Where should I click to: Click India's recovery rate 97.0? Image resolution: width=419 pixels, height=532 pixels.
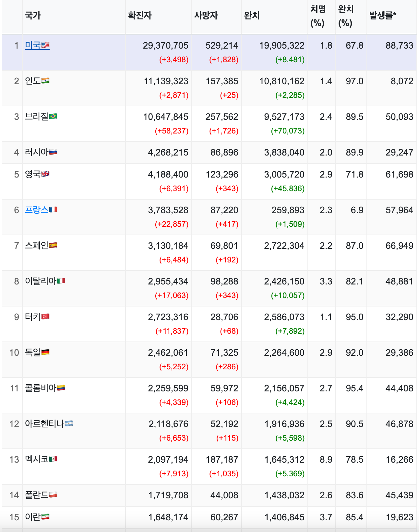click(x=354, y=81)
